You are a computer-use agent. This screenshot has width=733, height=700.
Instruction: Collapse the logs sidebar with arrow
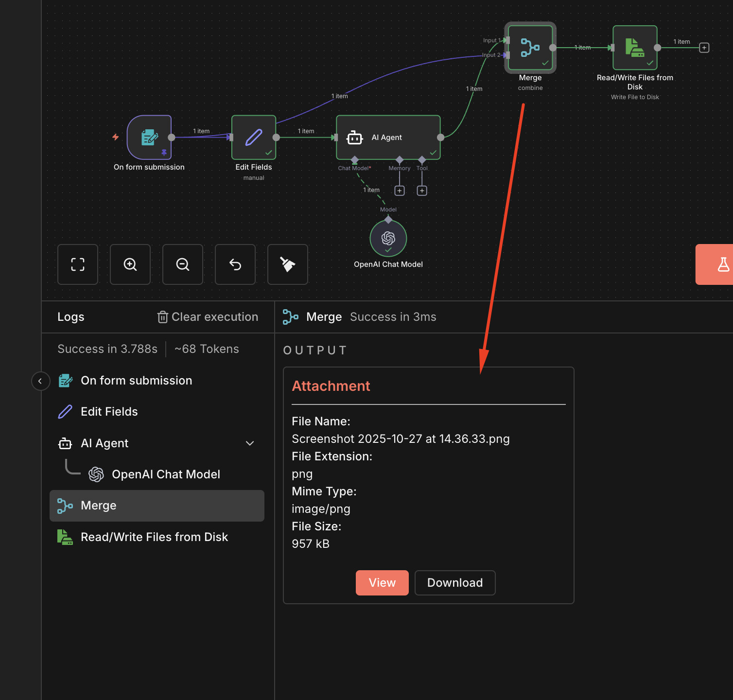click(40, 381)
